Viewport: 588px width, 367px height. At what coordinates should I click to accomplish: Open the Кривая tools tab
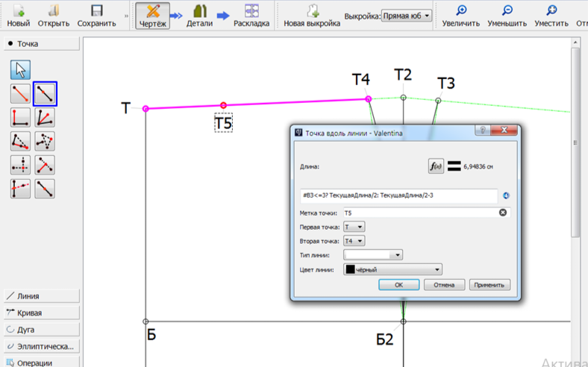[x=42, y=313]
